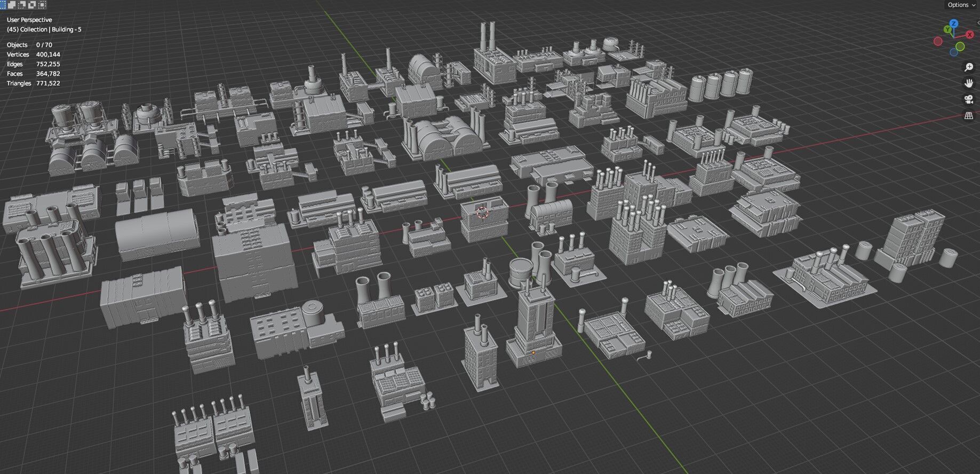Viewport: 980px width, 474px height.
Task: Select the Set New selection mode icon
Action: pyautogui.click(x=3, y=5)
